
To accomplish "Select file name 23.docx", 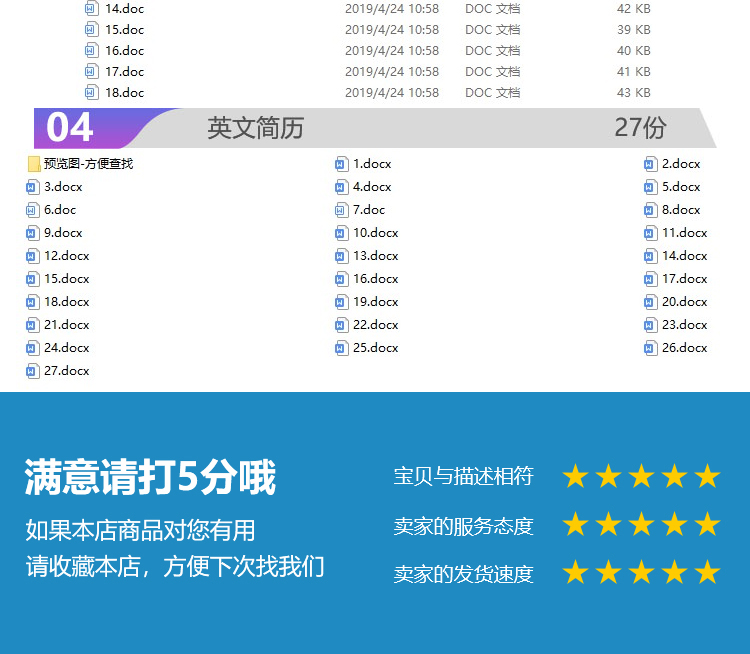I will [684, 325].
